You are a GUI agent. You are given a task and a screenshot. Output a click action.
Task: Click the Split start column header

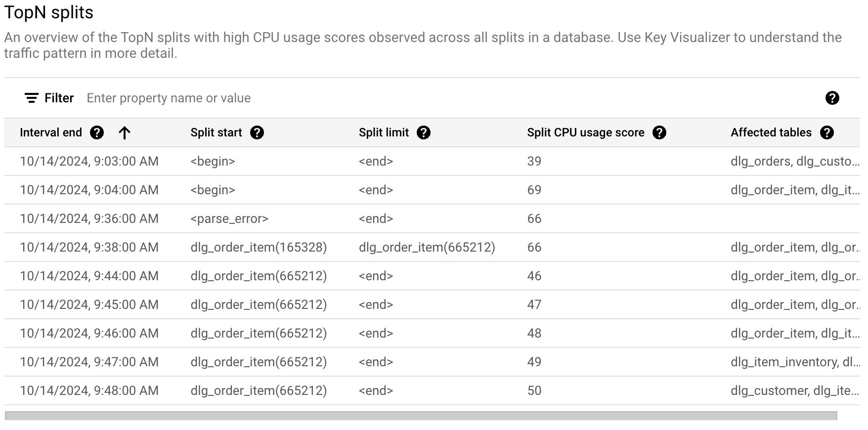click(216, 132)
